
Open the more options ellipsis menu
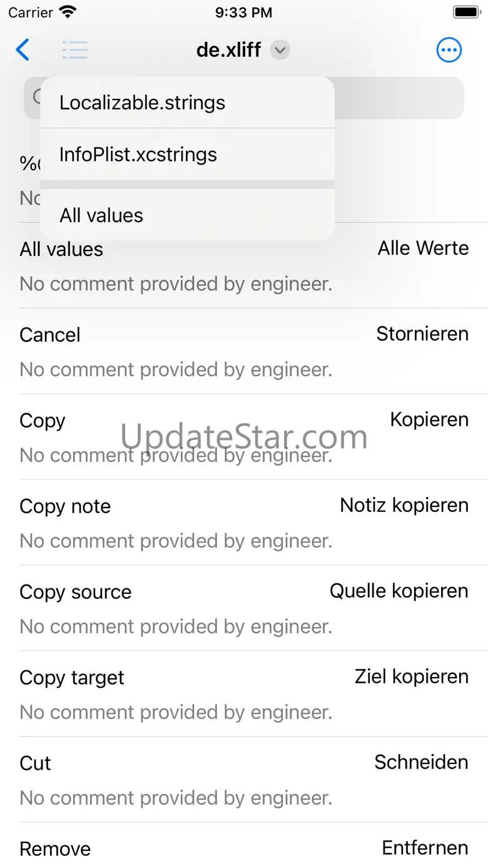tap(449, 50)
